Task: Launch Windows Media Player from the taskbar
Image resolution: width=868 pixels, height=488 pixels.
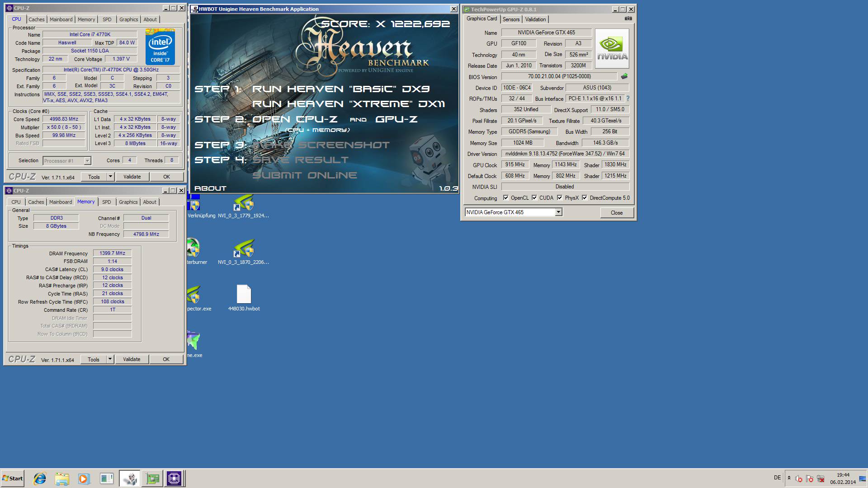Action: [x=84, y=478]
